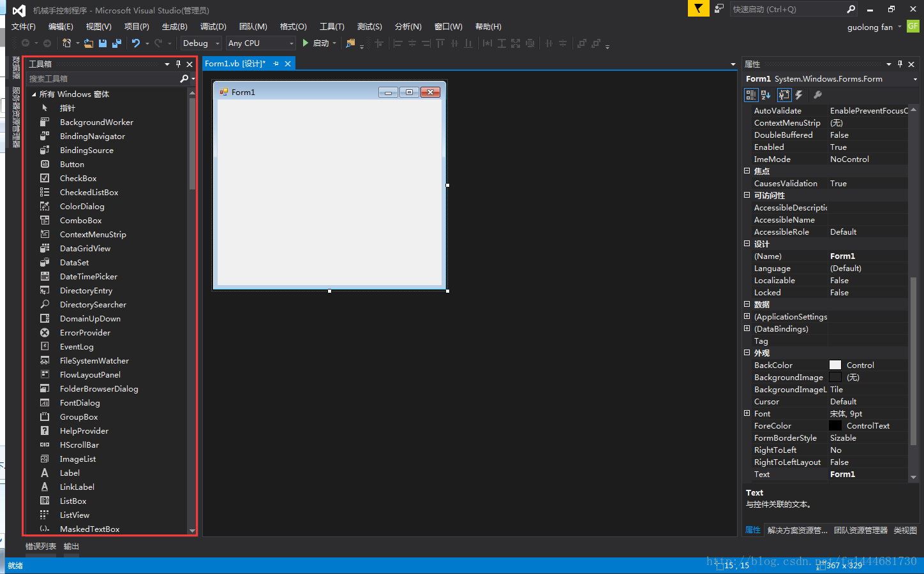Open the 调试(D) menu
924x574 pixels.
(x=213, y=26)
